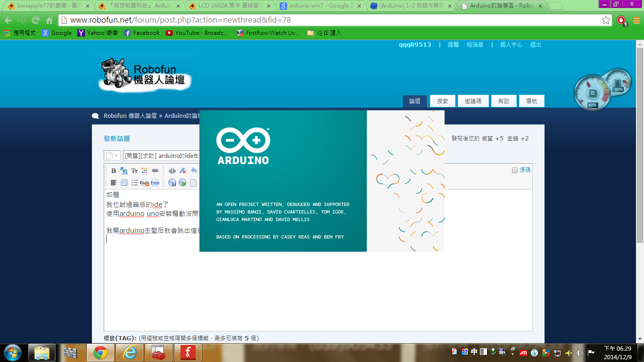This screenshot has height=362, width=644.
Task: Restore saved data with the green arrow disk icon
Action: [182, 182]
